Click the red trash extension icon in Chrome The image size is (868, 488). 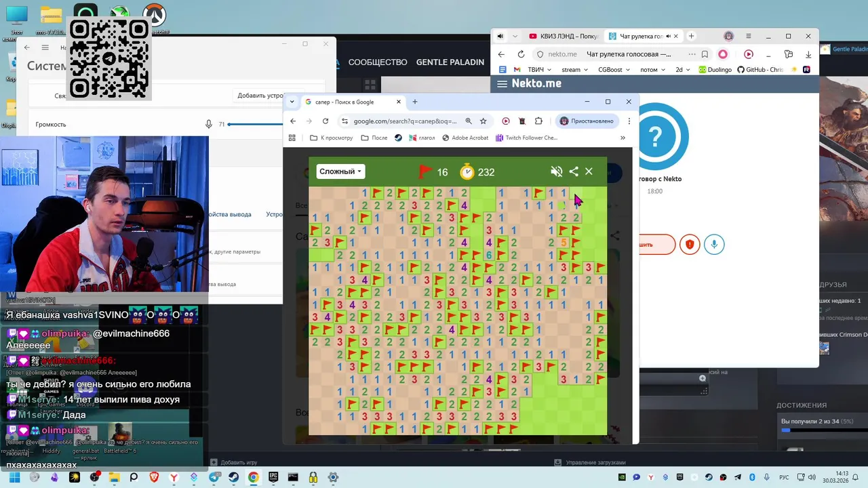[522, 121]
